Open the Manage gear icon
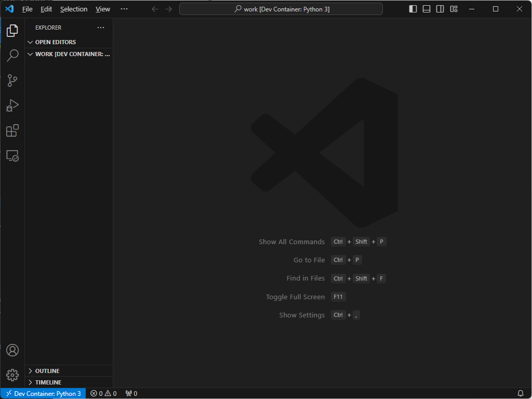532x399 pixels. [x=12, y=375]
